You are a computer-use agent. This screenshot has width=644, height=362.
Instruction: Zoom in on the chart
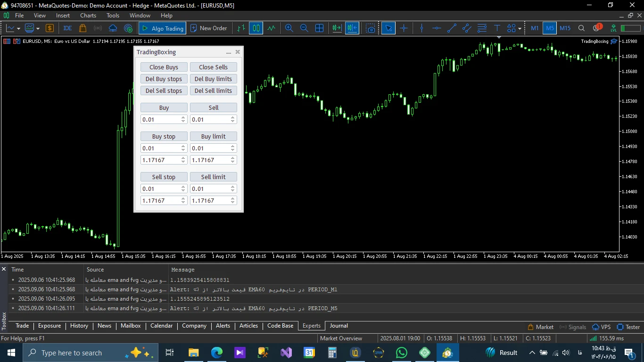[x=289, y=28]
